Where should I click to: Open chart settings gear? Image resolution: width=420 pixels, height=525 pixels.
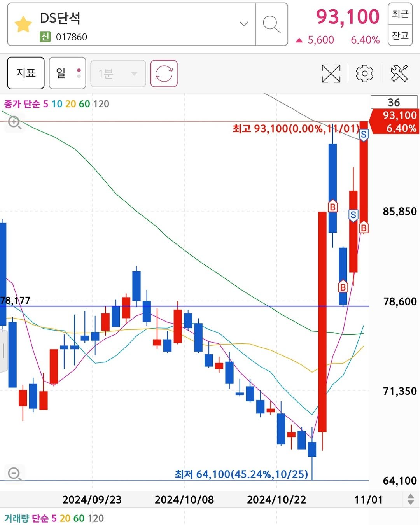click(364, 73)
